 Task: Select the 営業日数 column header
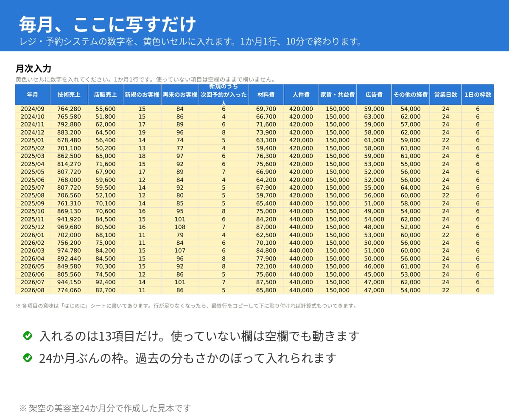click(445, 95)
